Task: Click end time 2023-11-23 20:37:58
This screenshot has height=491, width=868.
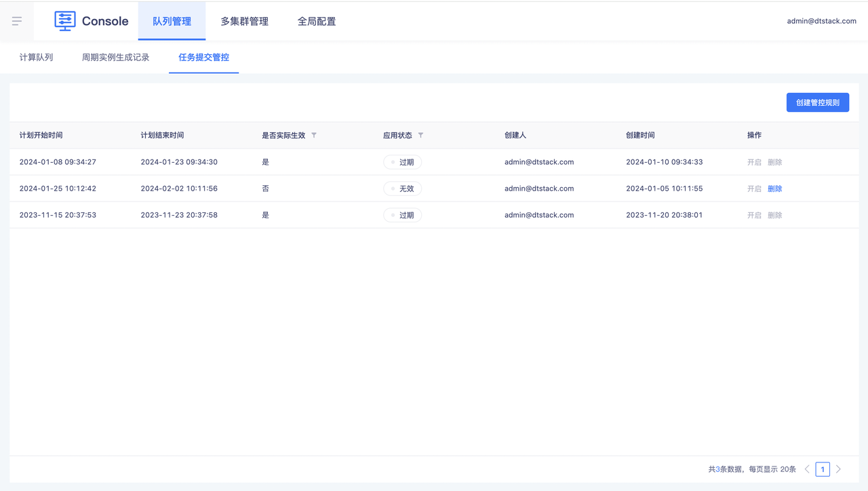Action: coord(179,215)
